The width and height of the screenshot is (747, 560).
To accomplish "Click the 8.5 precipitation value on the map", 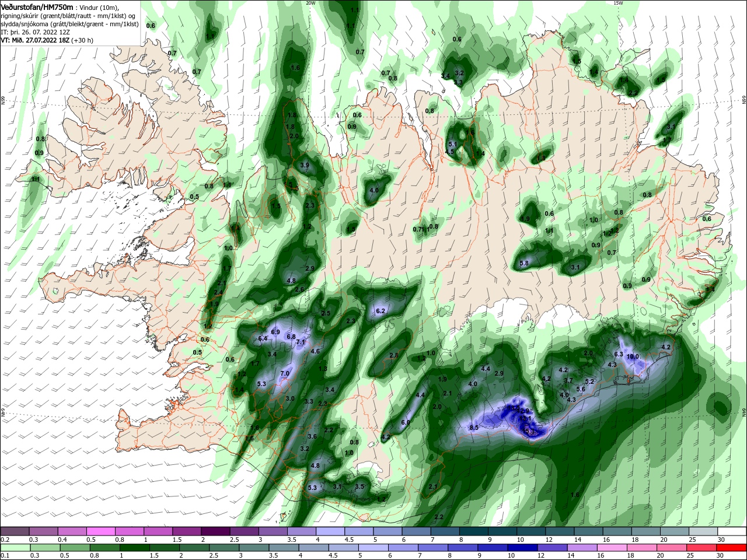I will pyautogui.click(x=473, y=428).
